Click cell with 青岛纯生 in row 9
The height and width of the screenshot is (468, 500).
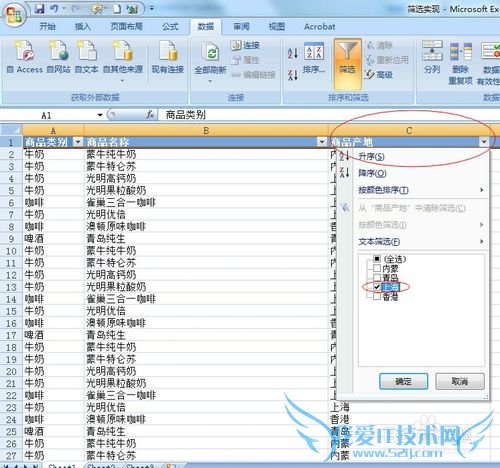(206, 239)
